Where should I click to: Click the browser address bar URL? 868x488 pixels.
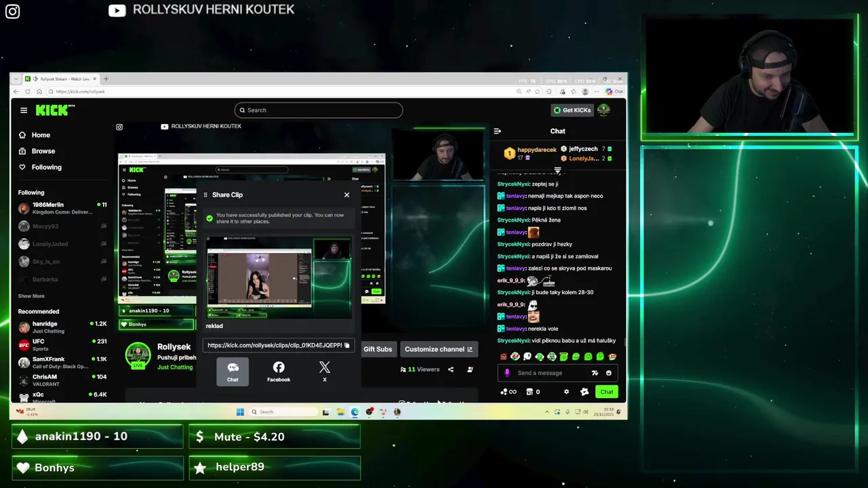coord(80,91)
